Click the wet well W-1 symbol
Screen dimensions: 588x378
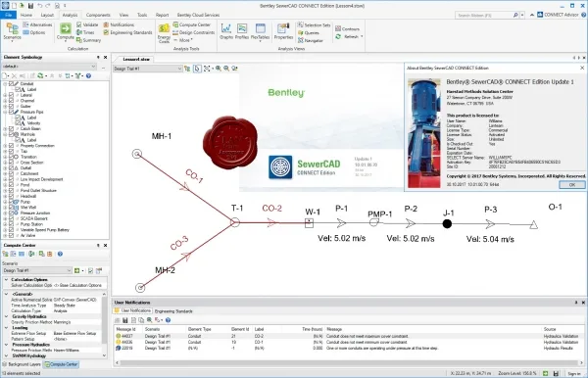point(309,223)
